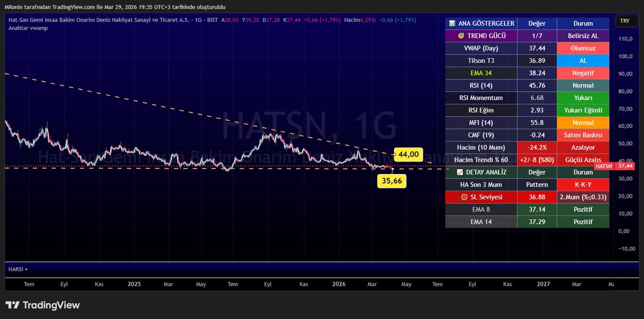Select the Tilson T3 row label
The height and width of the screenshot is (319, 644).
coord(481,61)
